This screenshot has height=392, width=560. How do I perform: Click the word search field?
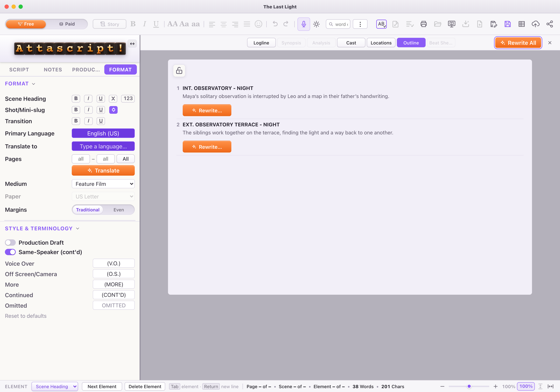[338, 24]
